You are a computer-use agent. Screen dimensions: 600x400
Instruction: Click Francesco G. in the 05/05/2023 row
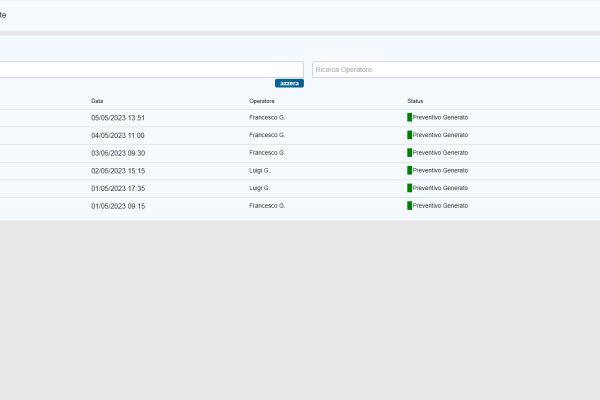click(267, 118)
